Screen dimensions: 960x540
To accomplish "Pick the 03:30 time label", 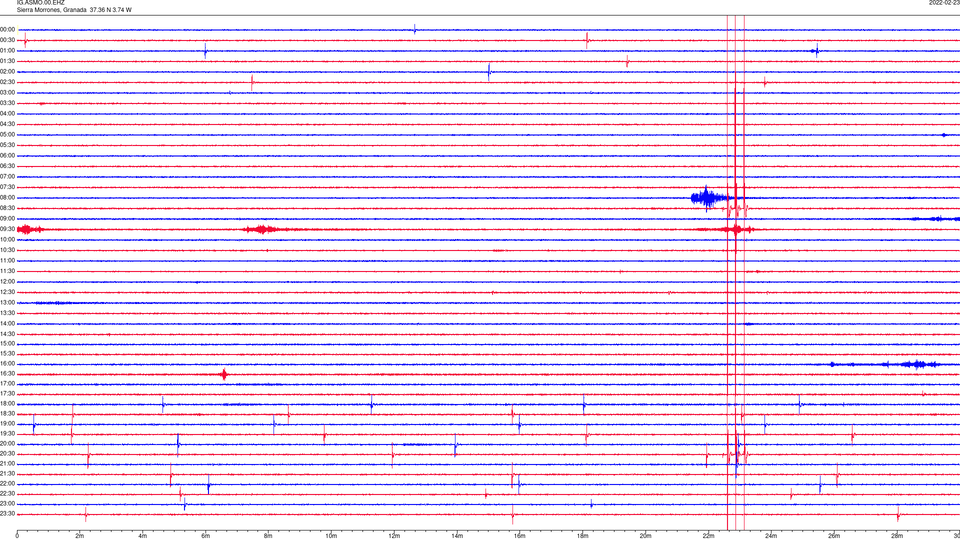I will point(7,103).
